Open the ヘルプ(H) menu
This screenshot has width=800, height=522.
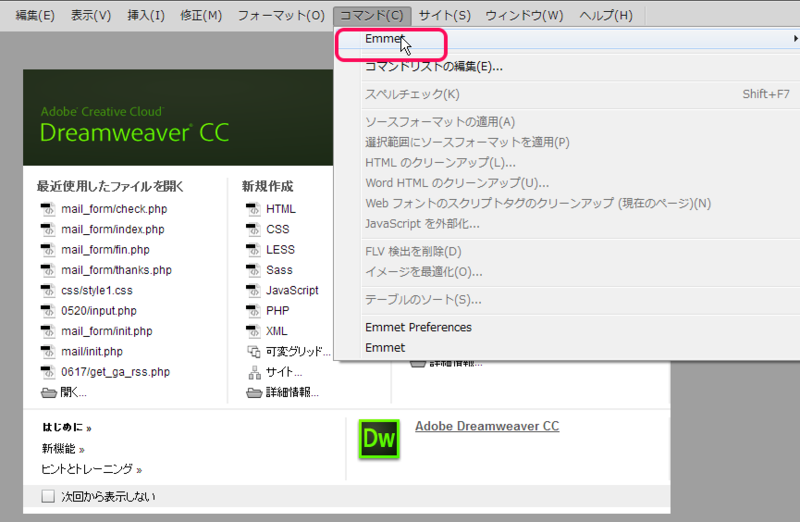(x=606, y=15)
